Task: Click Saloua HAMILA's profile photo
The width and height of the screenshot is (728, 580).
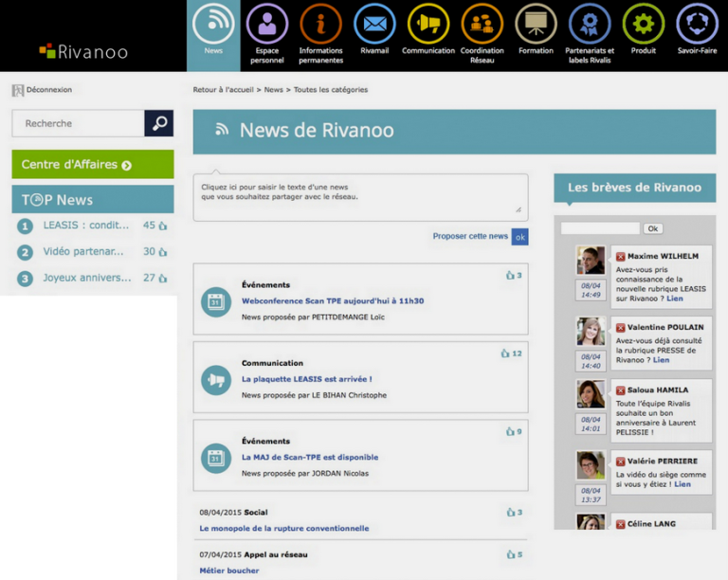Action: click(591, 394)
